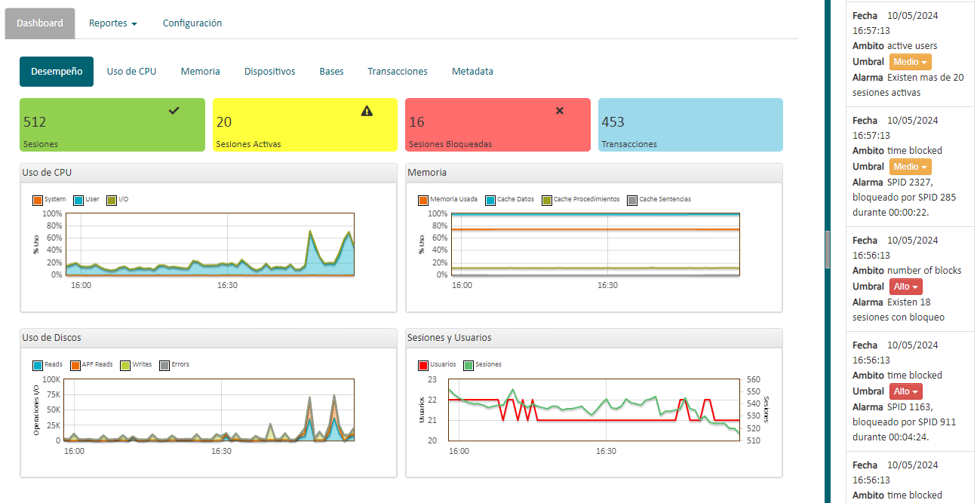
Task: Open the Transacciones tab
Action: (398, 72)
